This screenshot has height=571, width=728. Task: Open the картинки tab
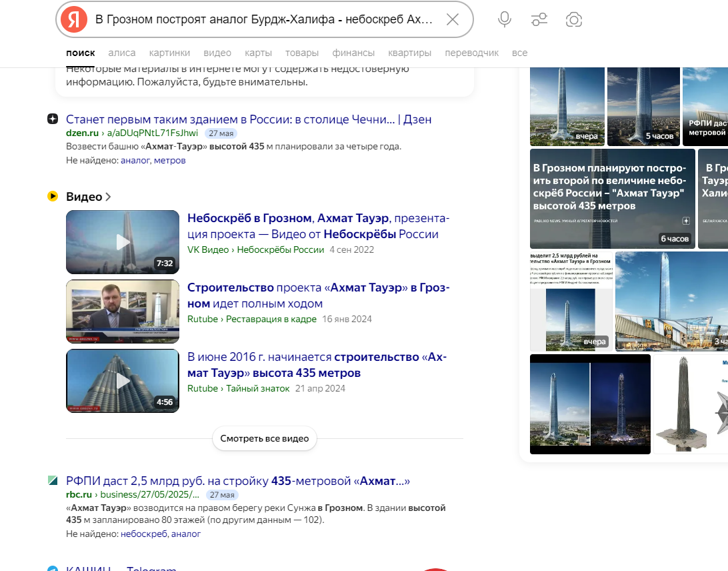click(169, 53)
